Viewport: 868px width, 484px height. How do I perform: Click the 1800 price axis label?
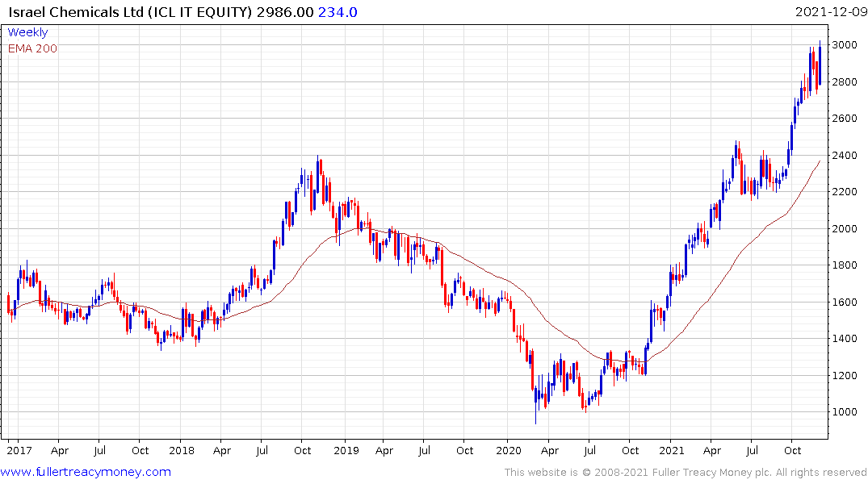pyautogui.click(x=845, y=265)
